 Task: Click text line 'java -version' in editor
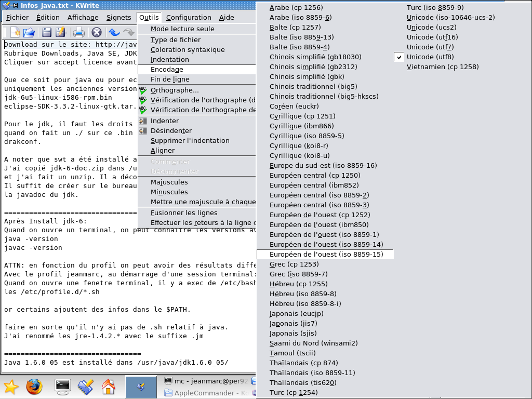tap(31, 239)
